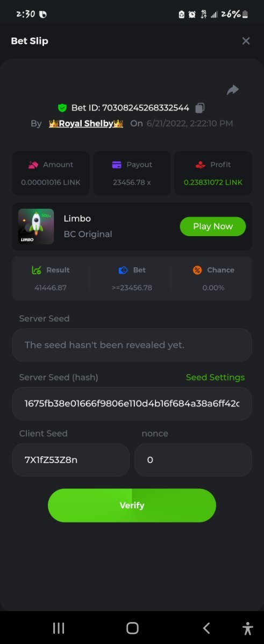Tap the orange Chance percent icon
The image size is (264, 644).
[197, 270]
